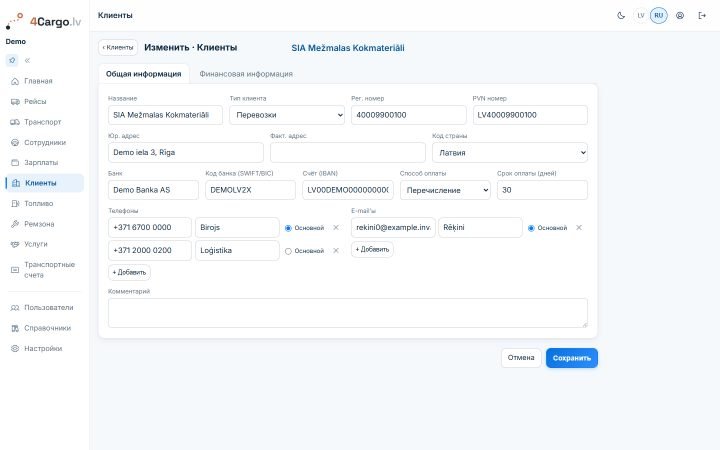Viewport: 720px width, 450px height.
Task: Switch language to RU
Action: click(658, 16)
